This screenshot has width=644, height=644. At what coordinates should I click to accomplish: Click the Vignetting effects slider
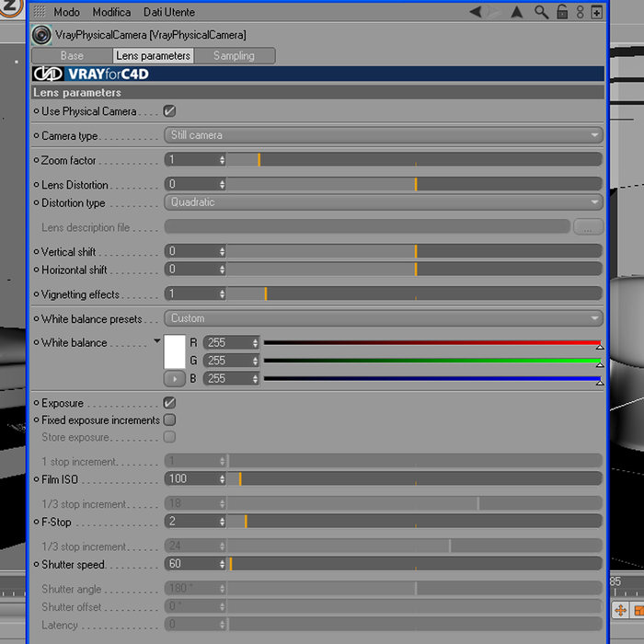[x=414, y=293]
